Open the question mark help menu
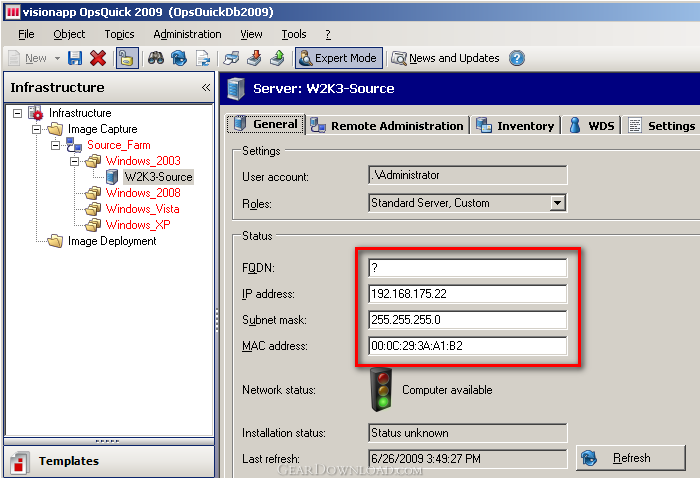 [328, 34]
